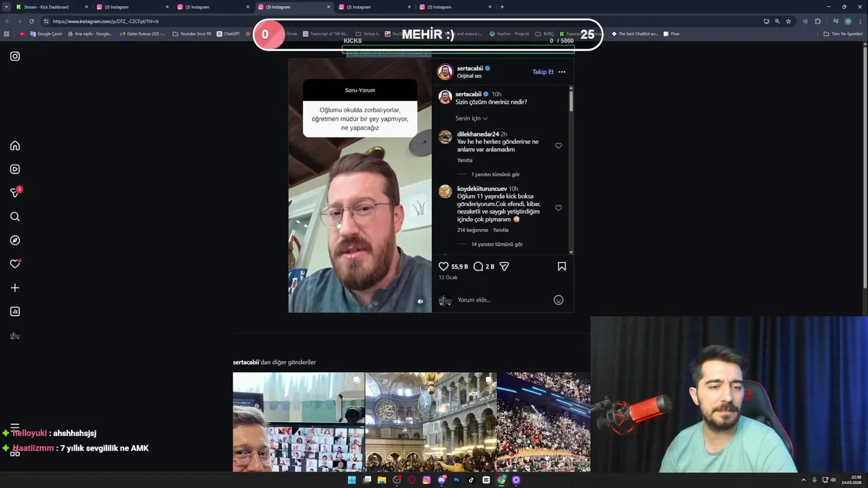Like koydekiituruncuev's comment
Screen dimensions: 868x488
coord(558,208)
